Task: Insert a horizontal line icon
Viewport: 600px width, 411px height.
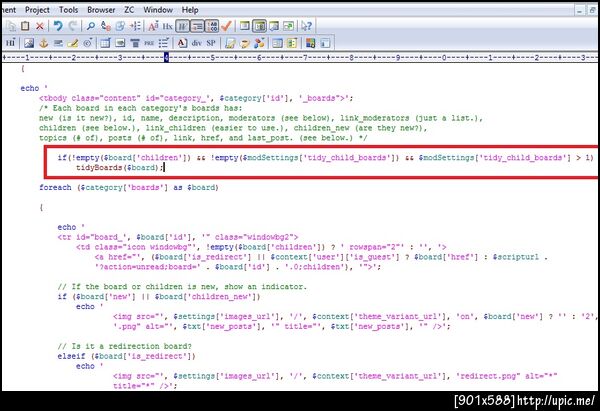Action: [x=58, y=43]
